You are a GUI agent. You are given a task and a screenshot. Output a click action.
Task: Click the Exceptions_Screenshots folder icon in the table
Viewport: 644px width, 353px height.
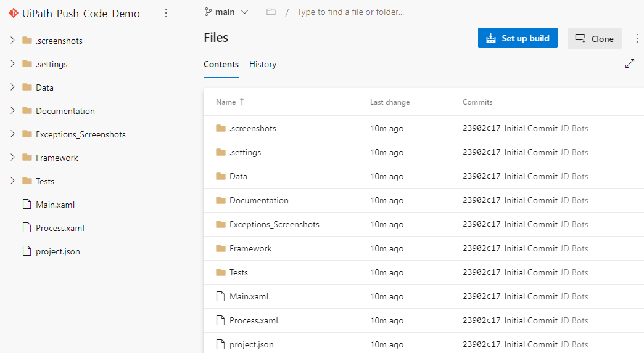(221, 224)
